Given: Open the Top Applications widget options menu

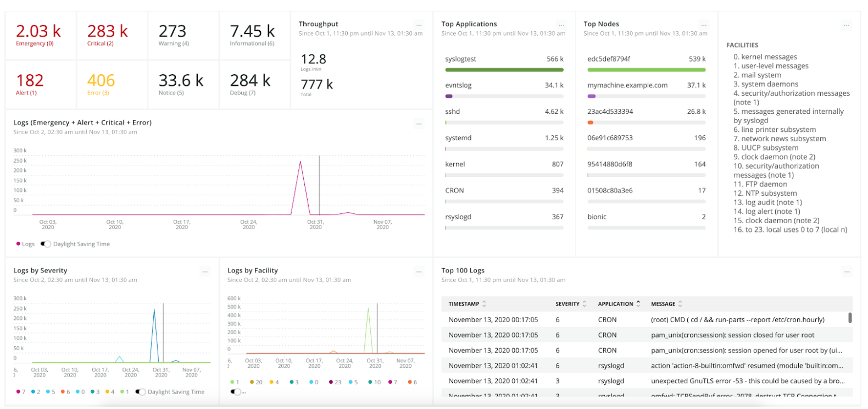Looking at the screenshot, I should pyautogui.click(x=561, y=25).
